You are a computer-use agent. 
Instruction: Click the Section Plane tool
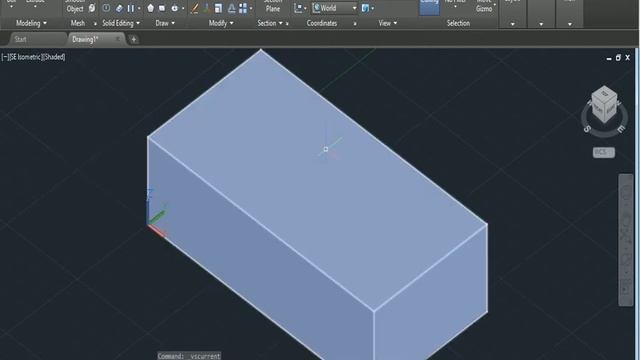273,6
